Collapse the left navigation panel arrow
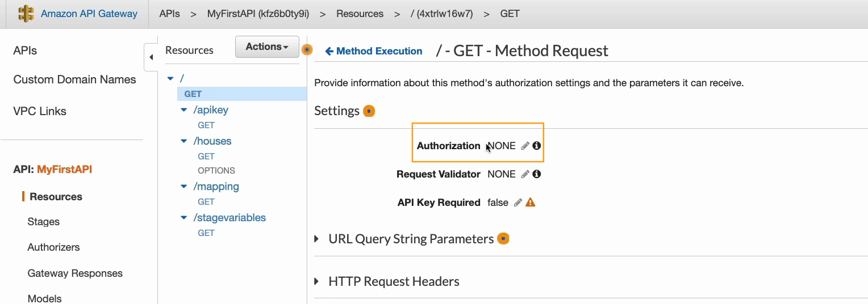Screen dimensions: 868x304 151,57
